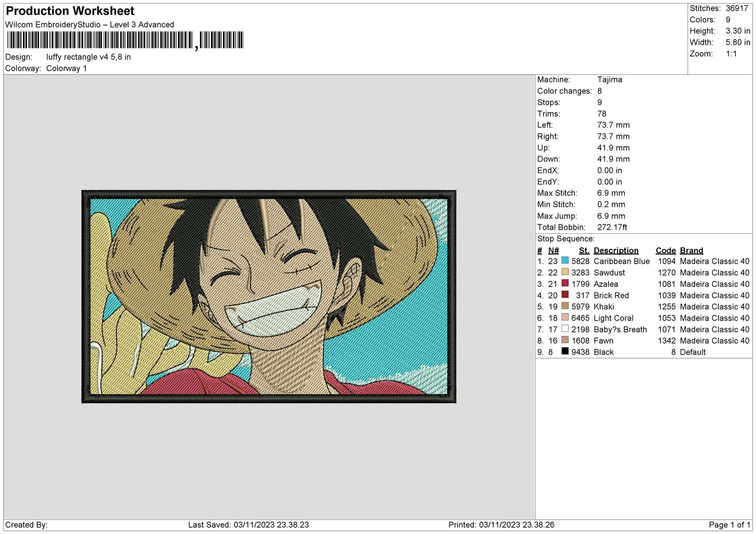Click the Created By label
756x534 pixels.
(26, 525)
